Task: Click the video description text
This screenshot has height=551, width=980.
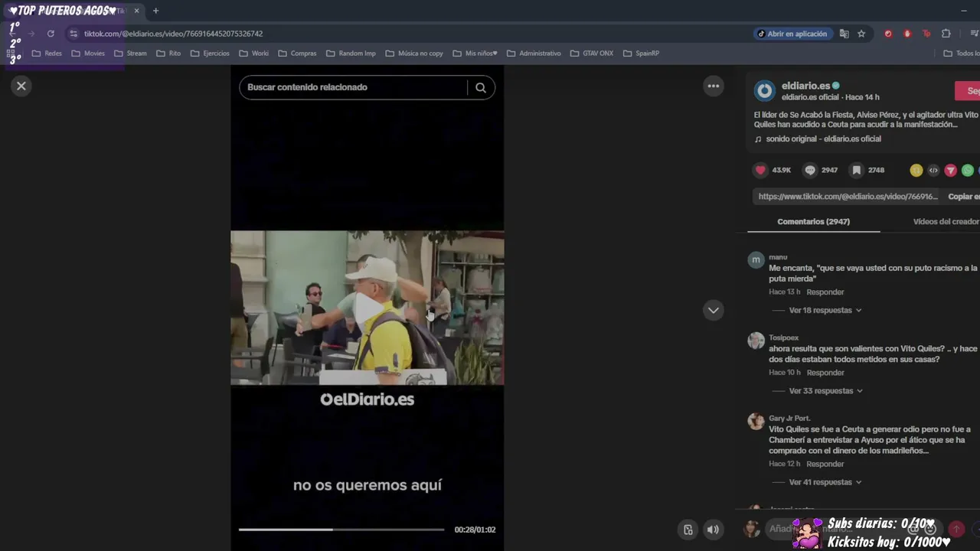Action: point(866,119)
